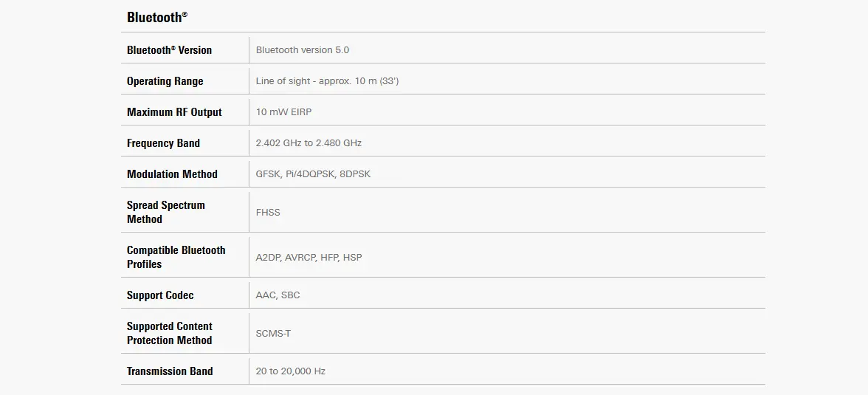The image size is (868, 395).
Task: Click '20 to 20,000 Hz' transmission value
Action: point(291,371)
